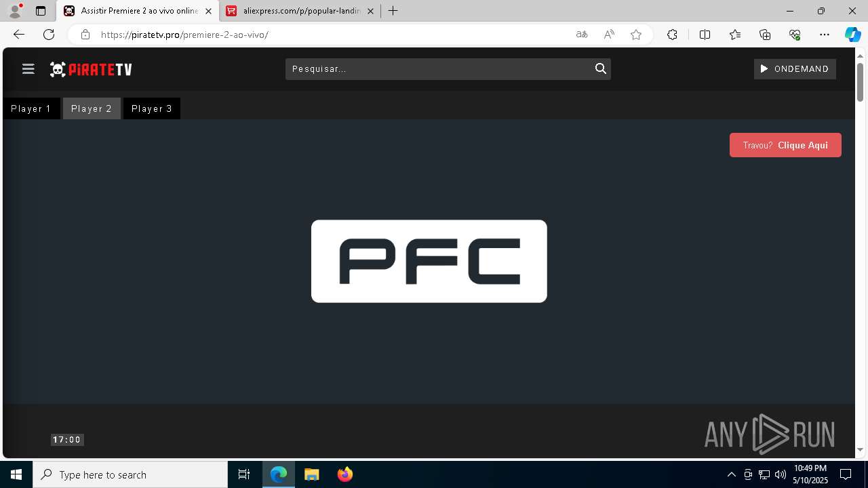Select the Player 2 tab

[x=92, y=108]
